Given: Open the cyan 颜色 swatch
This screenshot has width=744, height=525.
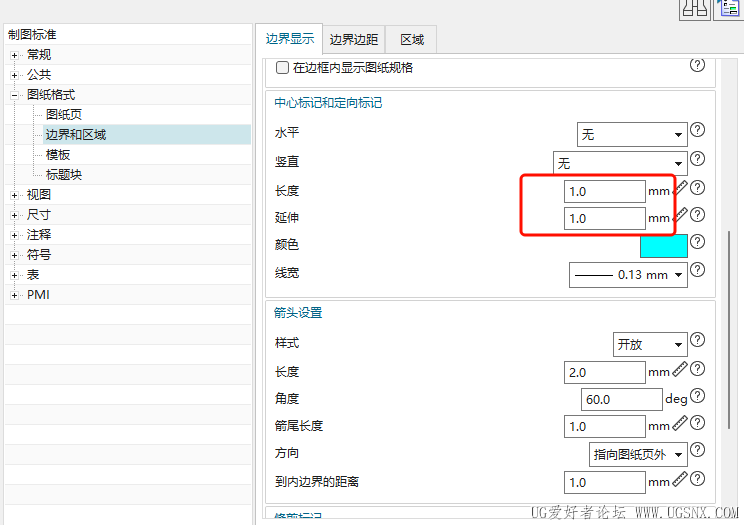Looking at the screenshot, I should point(664,246).
